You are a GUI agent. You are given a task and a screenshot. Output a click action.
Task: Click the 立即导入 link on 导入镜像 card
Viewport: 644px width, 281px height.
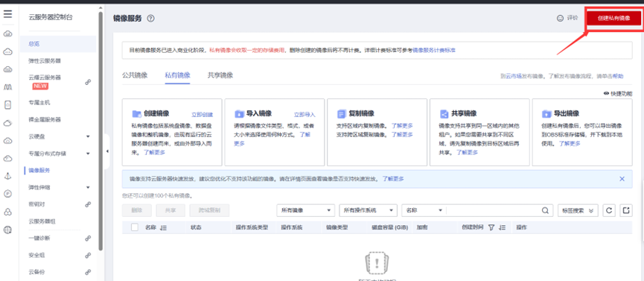(305, 115)
